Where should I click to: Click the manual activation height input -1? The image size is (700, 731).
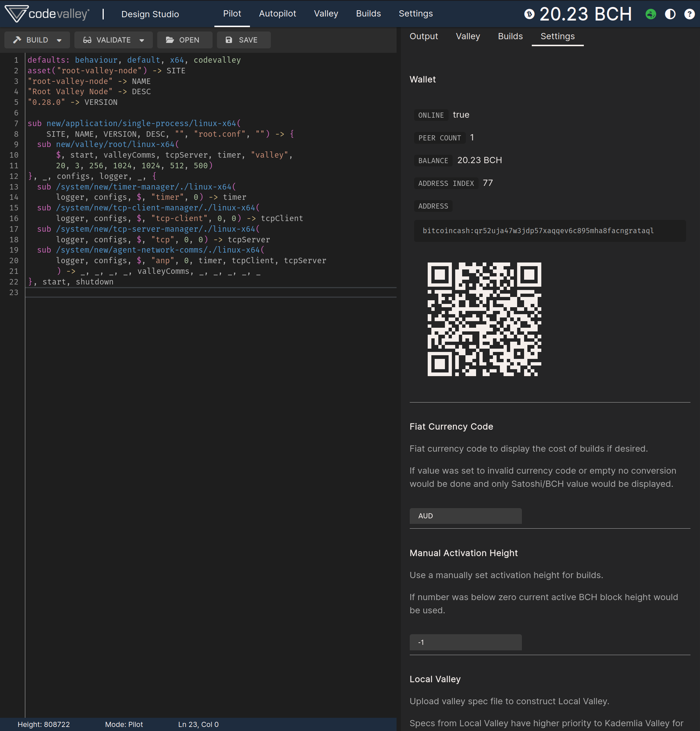[465, 642]
